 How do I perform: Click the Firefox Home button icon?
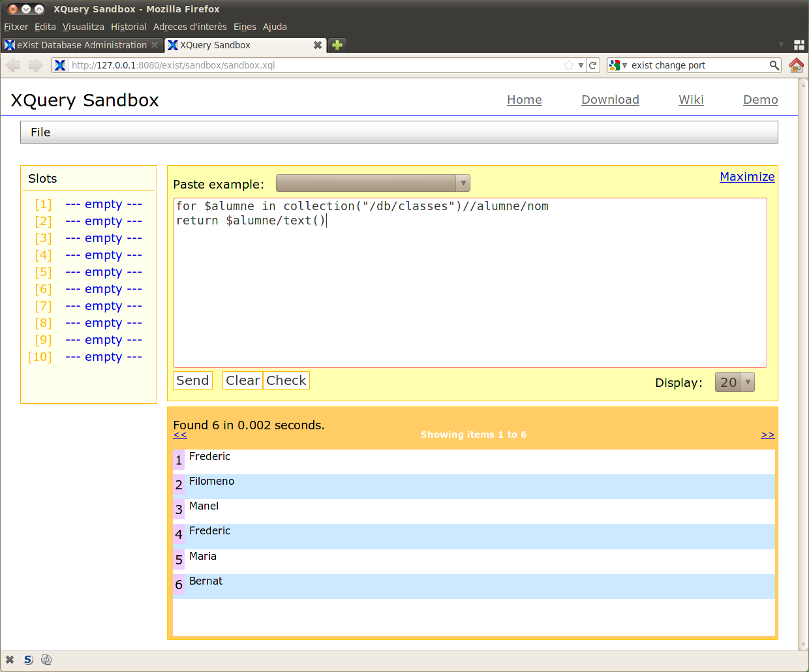tap(796, 65)
